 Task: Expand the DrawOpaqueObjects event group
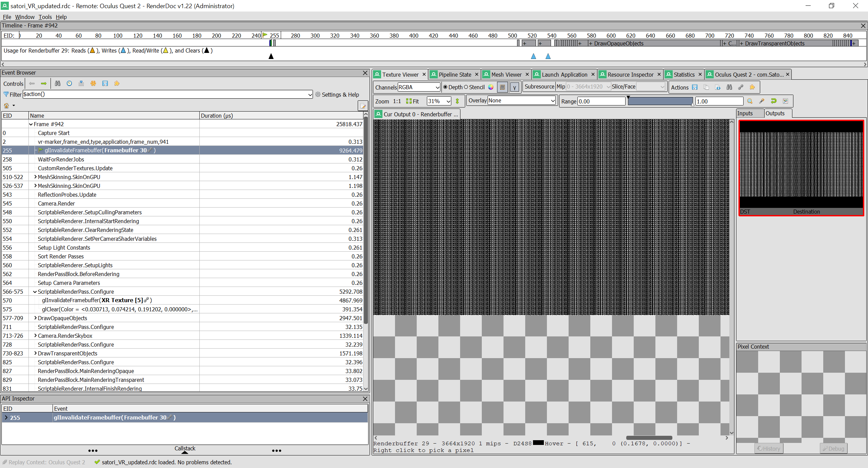35,318
